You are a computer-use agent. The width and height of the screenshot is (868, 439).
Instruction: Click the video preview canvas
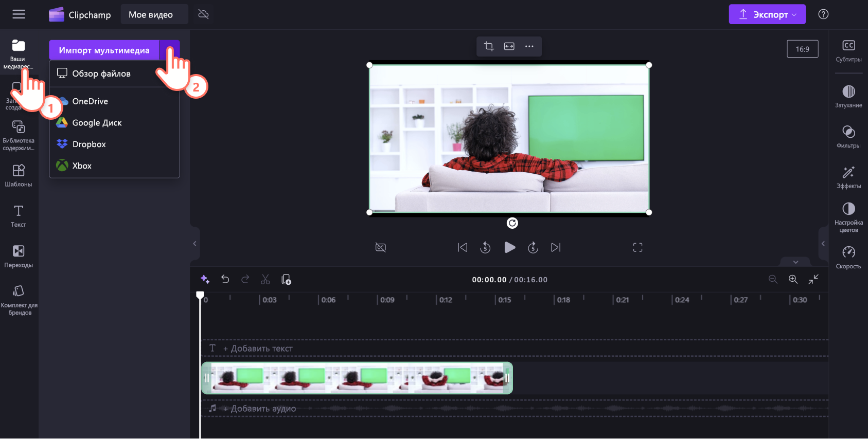pyautogui.click(x=509, y=139)
